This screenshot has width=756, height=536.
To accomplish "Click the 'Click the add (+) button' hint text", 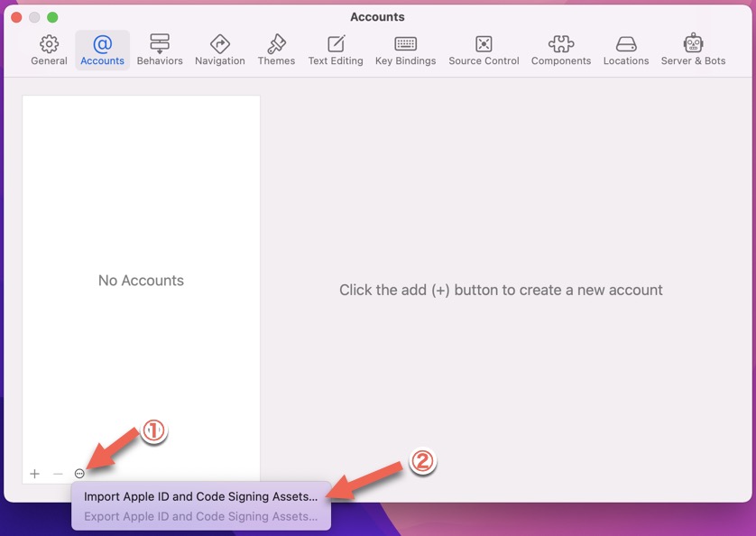I will click(501, 290).
